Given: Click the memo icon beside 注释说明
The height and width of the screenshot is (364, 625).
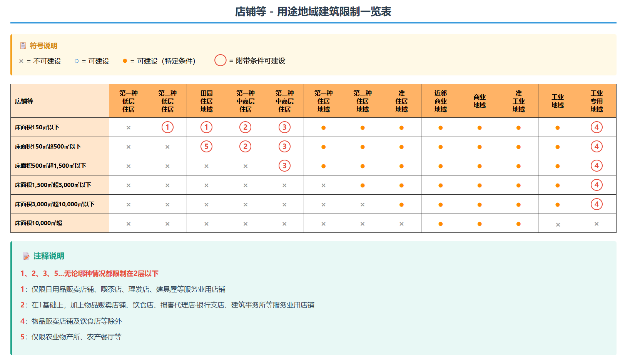Looking at the screenshot, I should [25, 255].
